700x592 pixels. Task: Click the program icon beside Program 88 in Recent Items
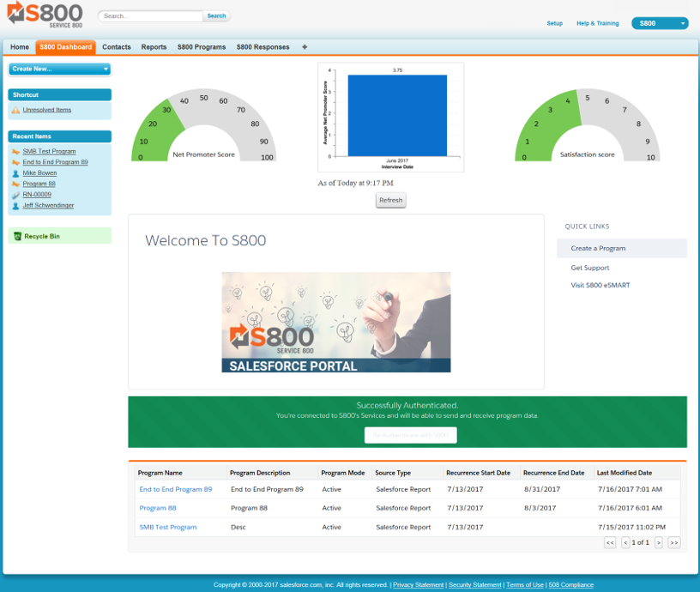[x=16, y=184]
